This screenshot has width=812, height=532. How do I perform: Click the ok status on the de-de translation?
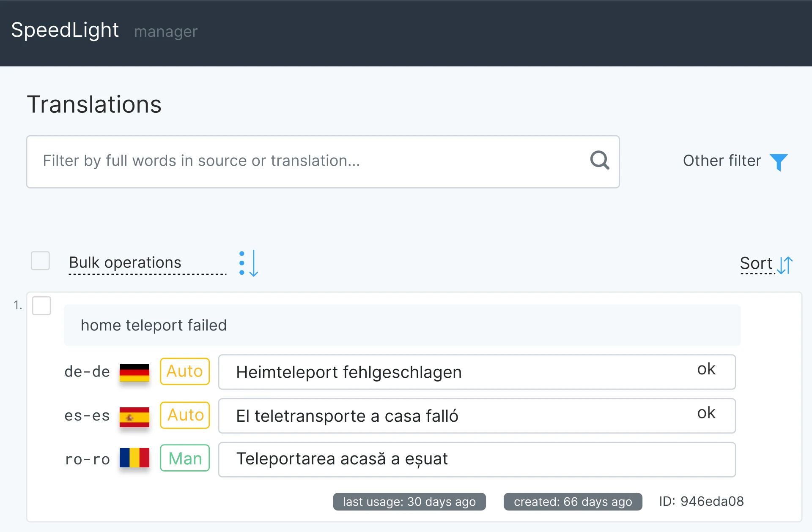(x=707, y=369)
